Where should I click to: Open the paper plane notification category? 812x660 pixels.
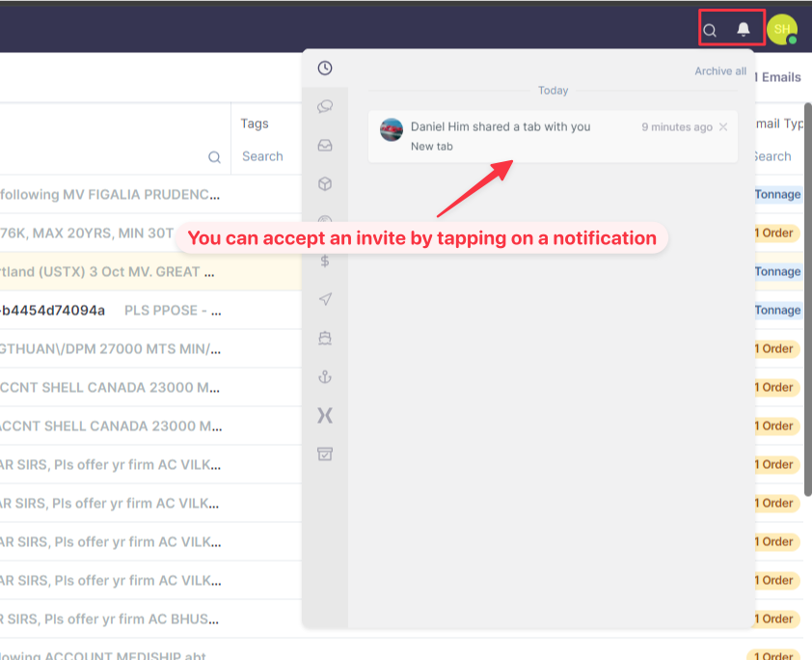pyautogui.click(x=325, y=299)
